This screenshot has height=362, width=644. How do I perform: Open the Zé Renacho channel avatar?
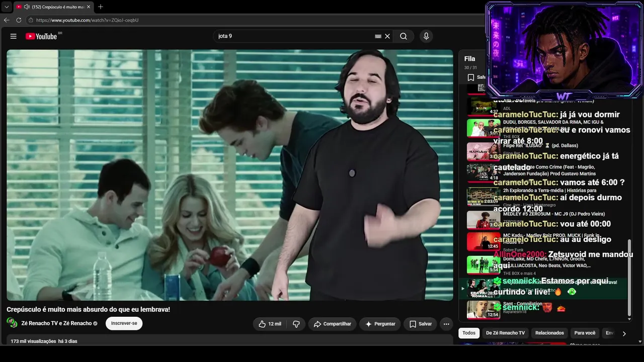pyautogui.click(x=12, y=323)
